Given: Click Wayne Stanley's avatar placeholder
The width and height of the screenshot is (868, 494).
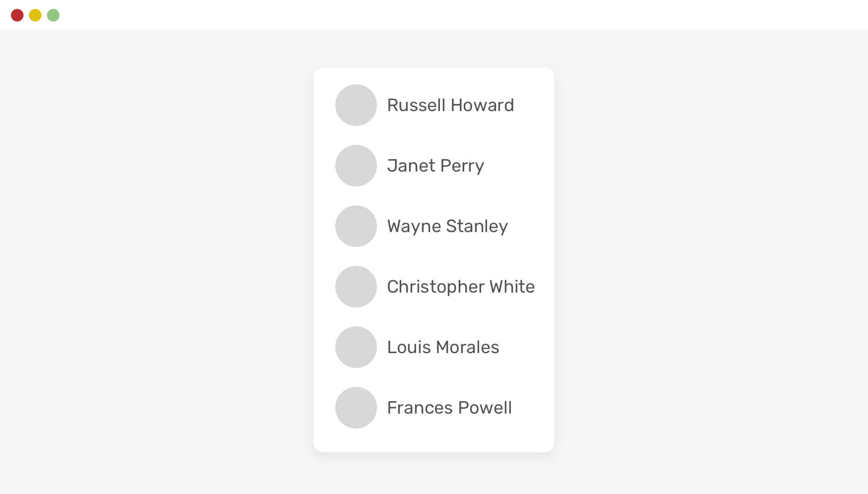Looking at the screenshot, I should pos(356,226).
